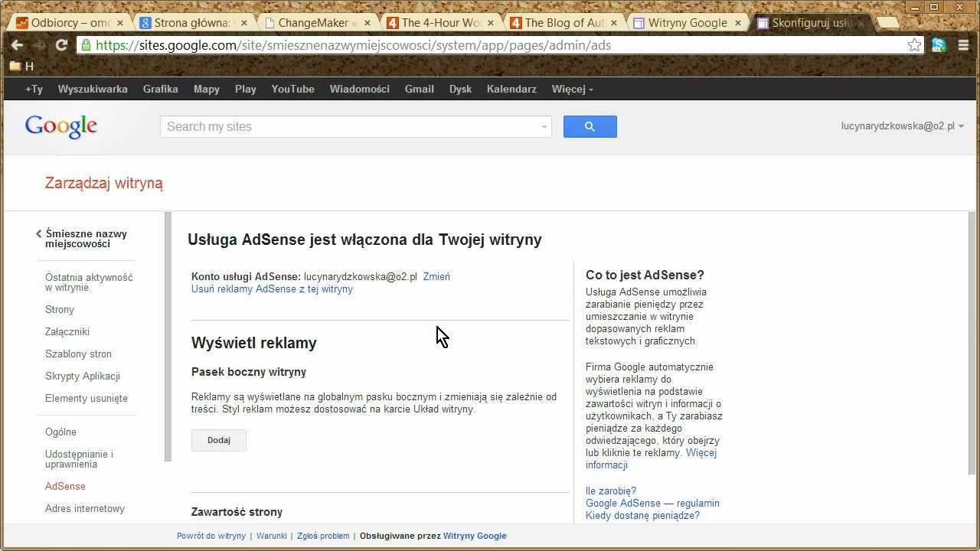The height and width of the screenshot is (551, 980).
Task: Expand the Więcej menu in top bar
Action: [572, 89]
